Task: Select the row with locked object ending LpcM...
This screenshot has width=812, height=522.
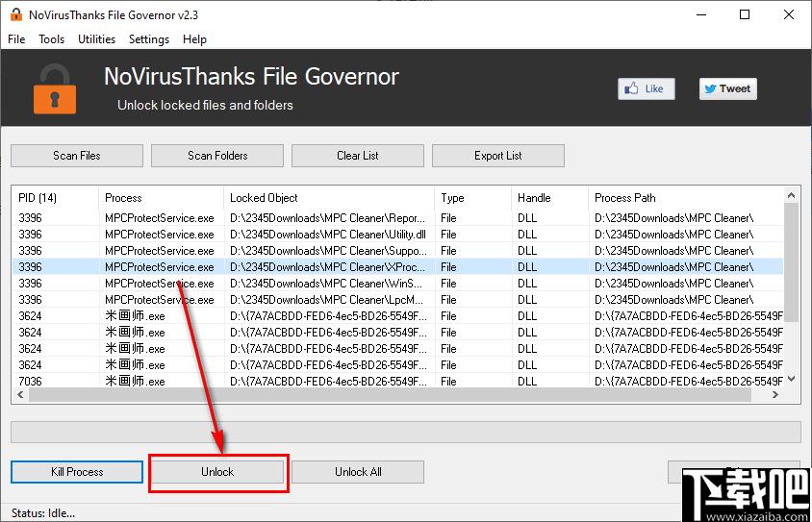Action: (397, 300)
